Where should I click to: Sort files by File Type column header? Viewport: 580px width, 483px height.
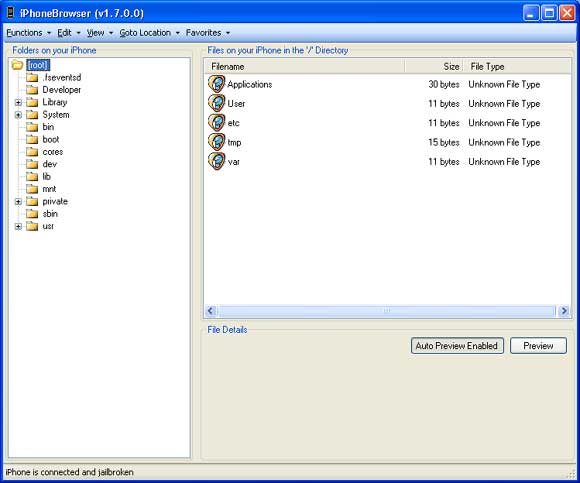[516, 67]
